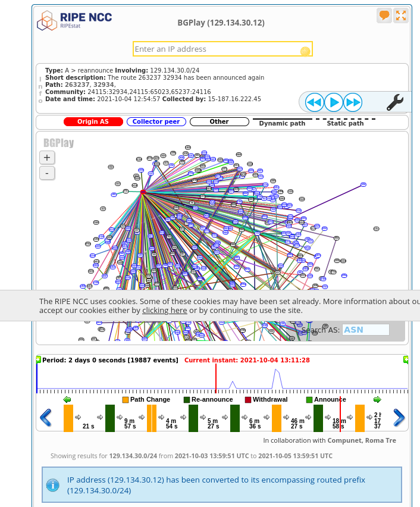Click the green left arrow above events

coord(67,400)
